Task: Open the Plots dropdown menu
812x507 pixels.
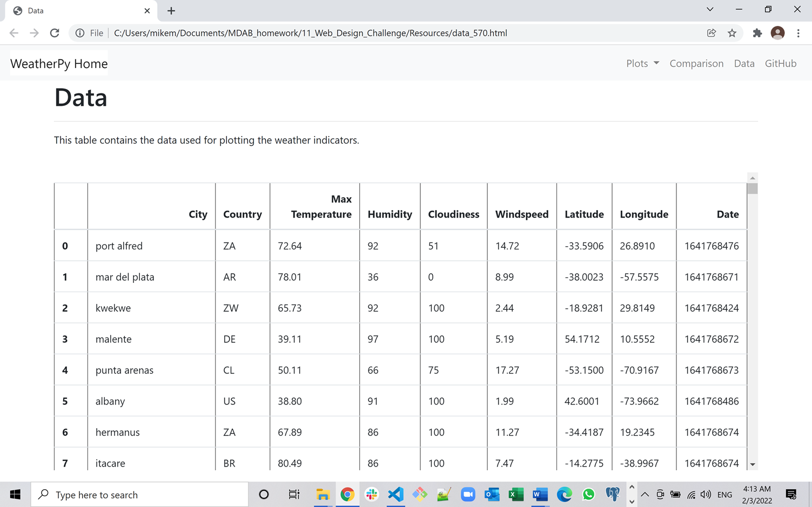Action: pyautogui.click(x=642, y=63)
